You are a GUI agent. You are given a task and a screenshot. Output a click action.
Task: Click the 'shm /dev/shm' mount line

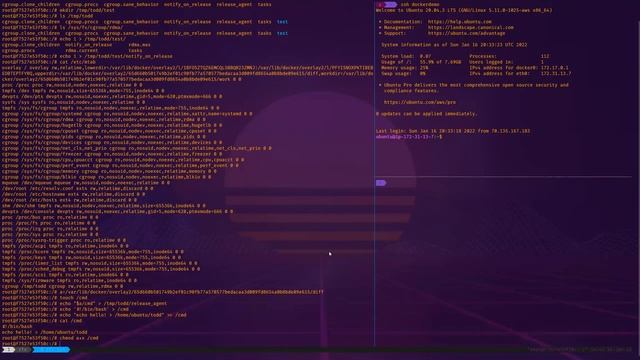[x=104, y=206]
